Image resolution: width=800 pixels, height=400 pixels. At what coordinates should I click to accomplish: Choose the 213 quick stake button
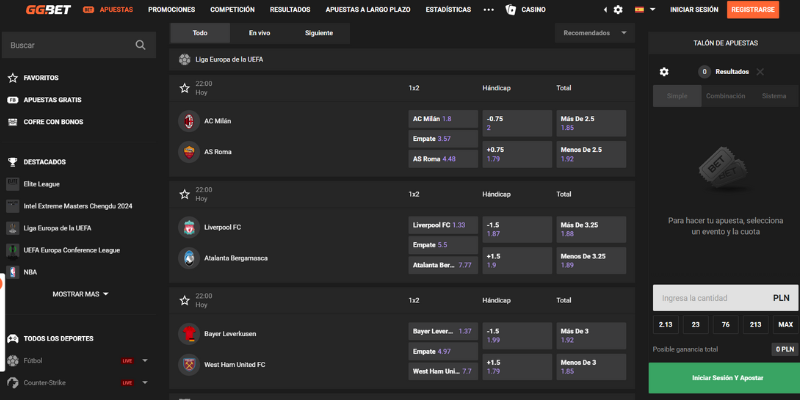pyautogui.click(x=756, y=324)
